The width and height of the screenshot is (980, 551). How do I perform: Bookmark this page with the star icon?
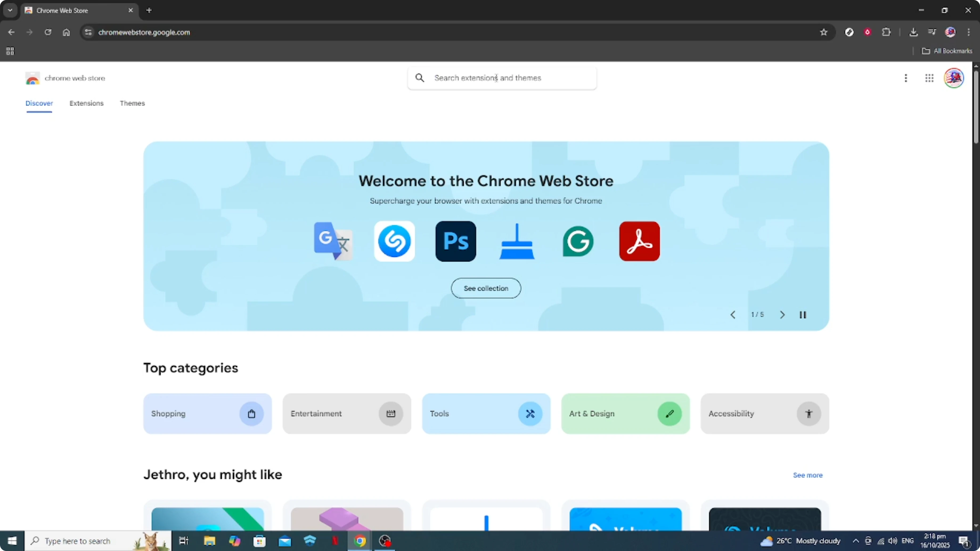823,32
